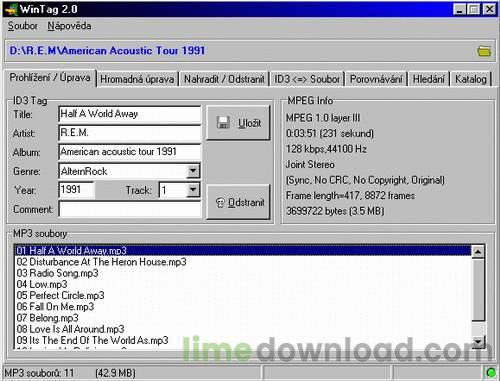Screen dimensions: 500x381
Task: Click the WinTag title bar app icon
Action: [11, 9]
